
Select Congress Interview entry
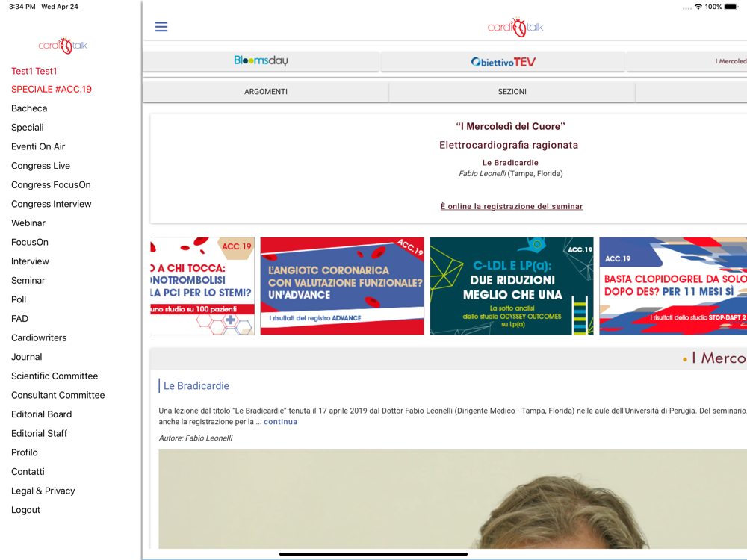point(51,204)
